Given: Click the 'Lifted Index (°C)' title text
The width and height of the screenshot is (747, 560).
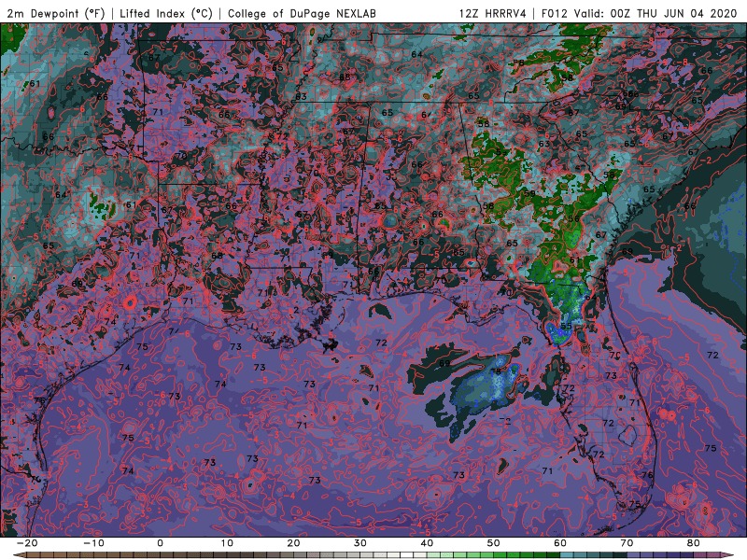Looking at the screenshot, I should [x=166, y=13].
